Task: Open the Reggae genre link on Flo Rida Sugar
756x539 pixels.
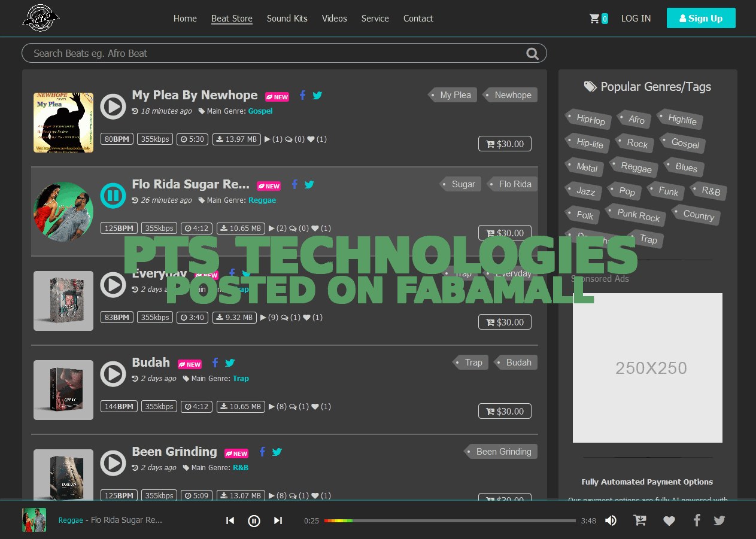Action: (262, 200)
